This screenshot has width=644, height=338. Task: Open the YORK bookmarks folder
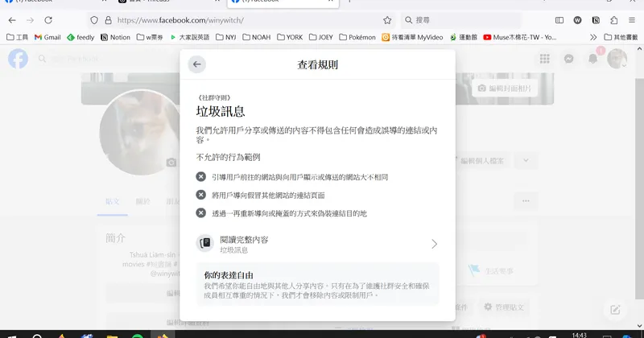[x=290, y=37]
